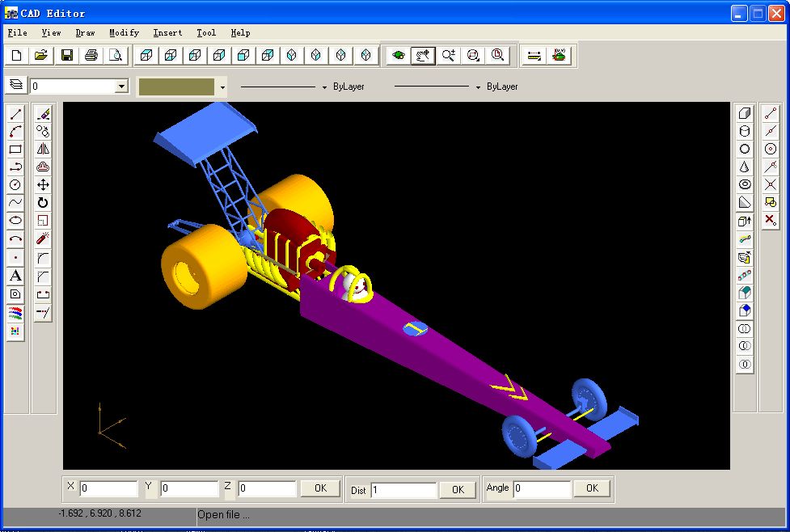Select the Cone solid tool
This screenshot has width=790, height=532.
[745, 167]
